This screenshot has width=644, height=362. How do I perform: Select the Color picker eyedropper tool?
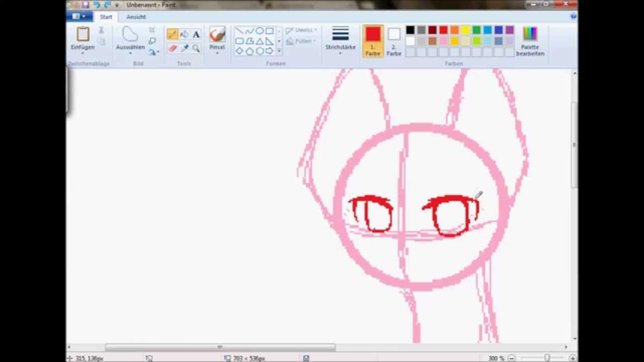(x=184, y=48)
